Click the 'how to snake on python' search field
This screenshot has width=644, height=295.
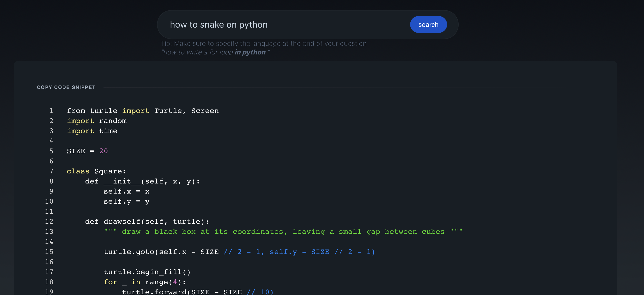(x=275, y=24)
